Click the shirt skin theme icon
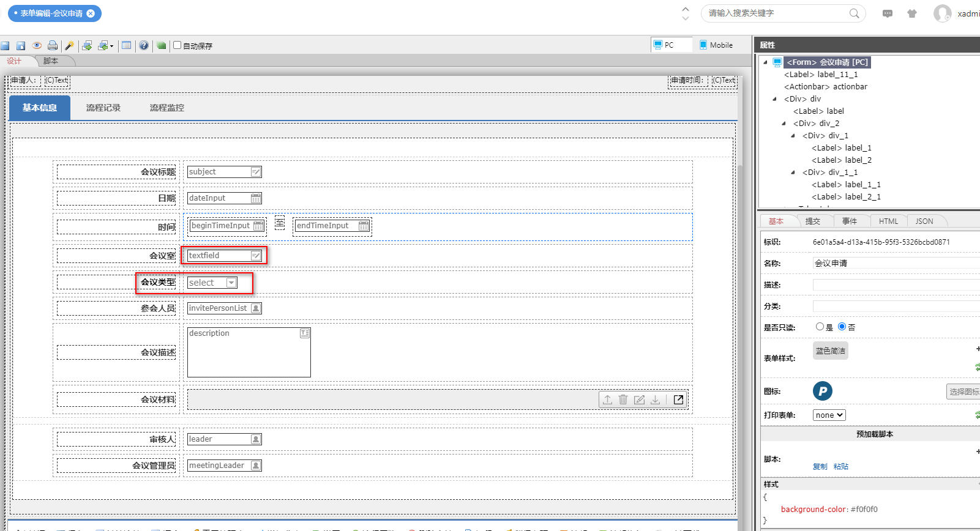This screenshot has width=980, height=531. point(912,13)
